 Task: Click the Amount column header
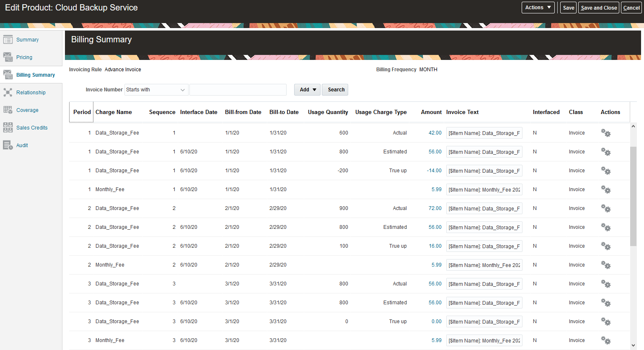coord(432,112)
